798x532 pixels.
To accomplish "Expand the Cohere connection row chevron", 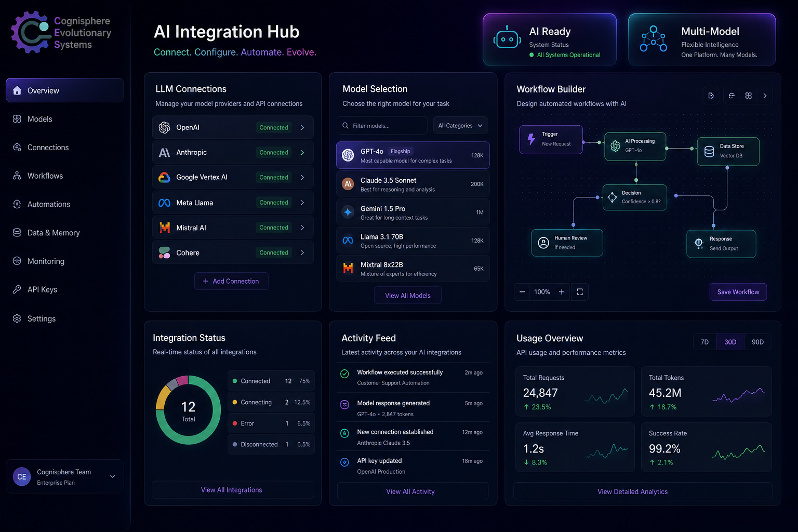I will tap(302, 252).
